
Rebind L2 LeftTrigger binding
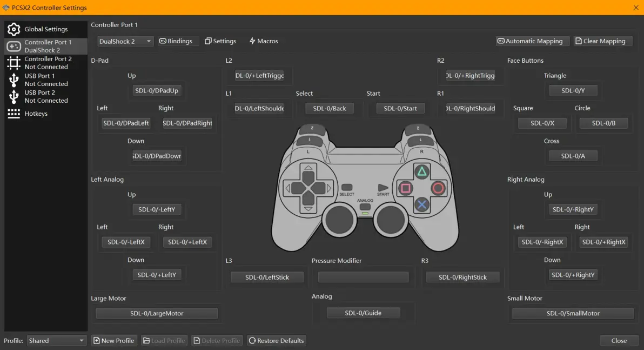tap(259, 76)
